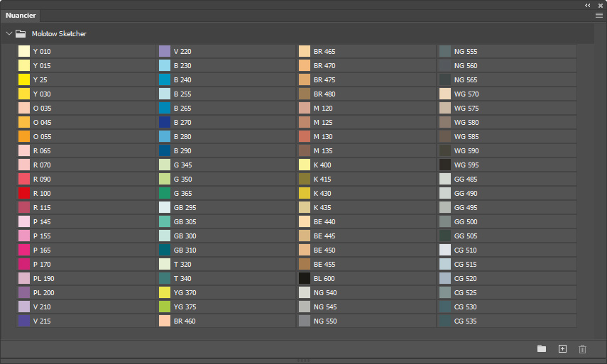Click the 'CG 520' label
Viewport: 607px width, 364px height.
tap(465, 279)
